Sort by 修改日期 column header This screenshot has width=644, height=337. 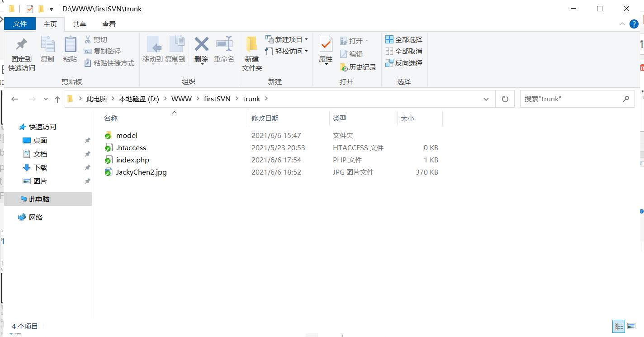265,118
